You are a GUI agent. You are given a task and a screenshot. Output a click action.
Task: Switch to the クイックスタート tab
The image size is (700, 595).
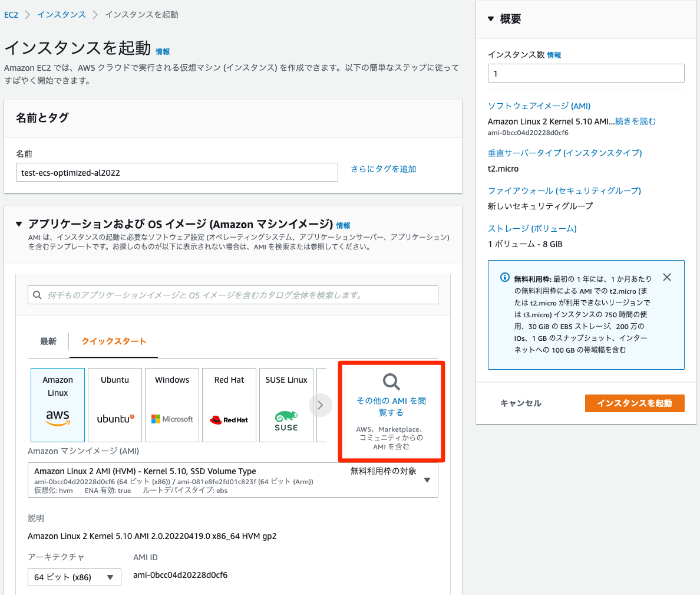coord(113,341)
